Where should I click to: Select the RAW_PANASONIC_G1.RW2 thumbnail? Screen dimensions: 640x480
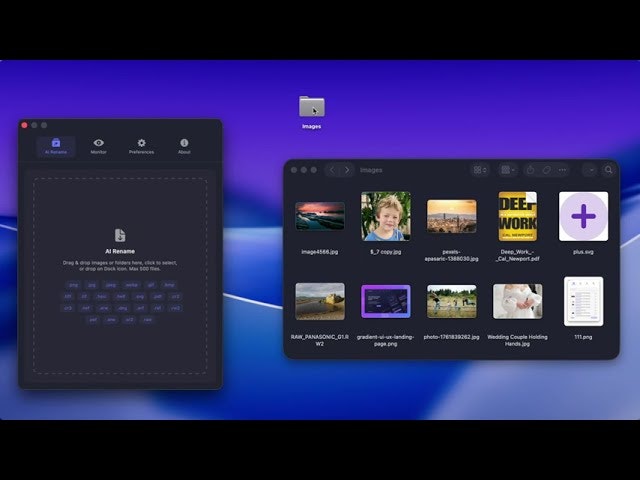coord(320,301)
